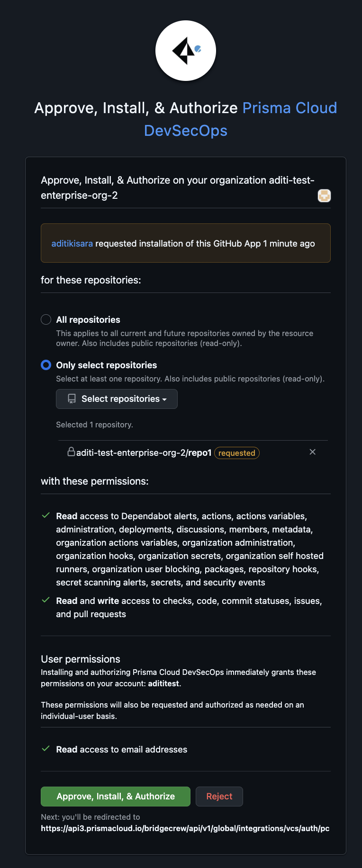Click the checkmark beside Read and write access
362x868 pixels.
[46, 600]
